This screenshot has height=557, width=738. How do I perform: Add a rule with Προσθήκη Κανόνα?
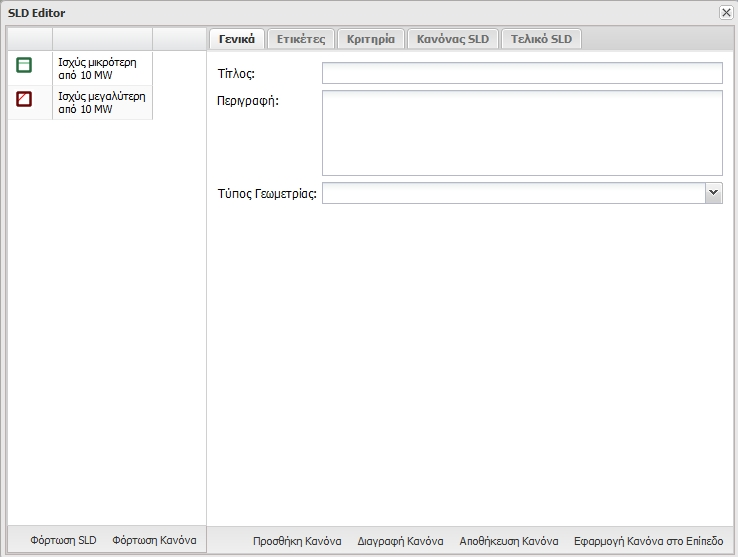coord(297,541)
